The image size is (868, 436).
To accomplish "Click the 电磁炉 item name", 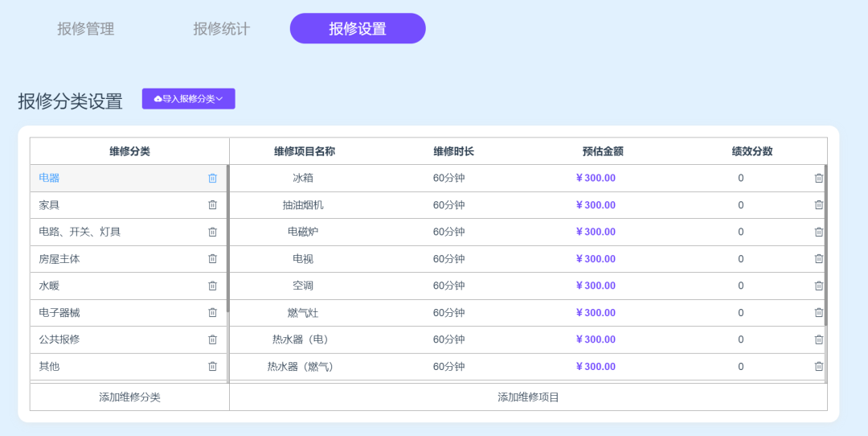I will pos(303,232).
